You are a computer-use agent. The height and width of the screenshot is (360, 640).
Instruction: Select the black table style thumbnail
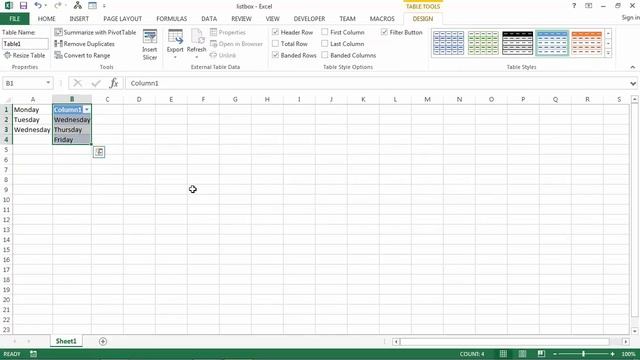[518, 43]
